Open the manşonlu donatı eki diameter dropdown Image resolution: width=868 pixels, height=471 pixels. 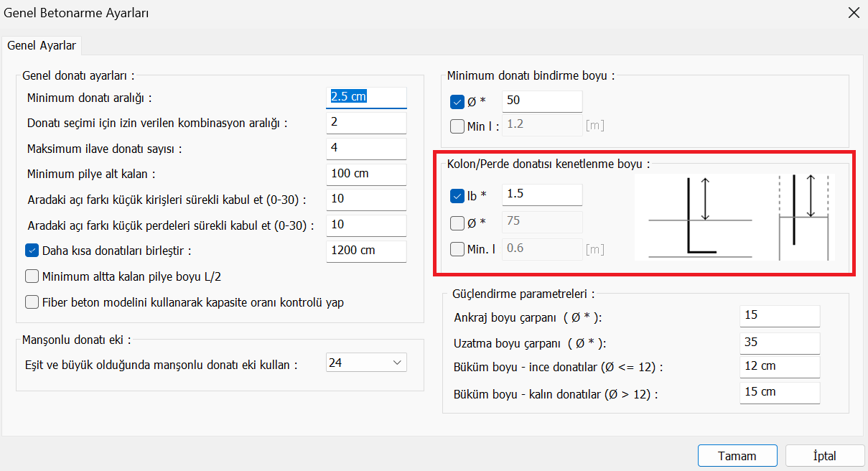[x=366, y=363]
